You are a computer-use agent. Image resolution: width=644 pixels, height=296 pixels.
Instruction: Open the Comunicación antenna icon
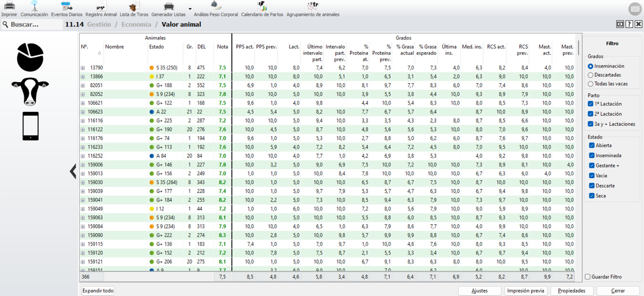point(34,6)
